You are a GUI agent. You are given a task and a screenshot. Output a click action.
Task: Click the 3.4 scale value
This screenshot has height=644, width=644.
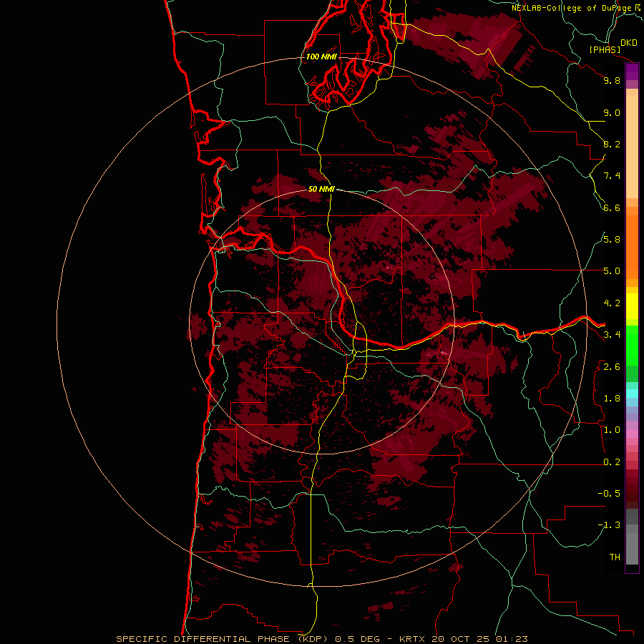point(612,335)
